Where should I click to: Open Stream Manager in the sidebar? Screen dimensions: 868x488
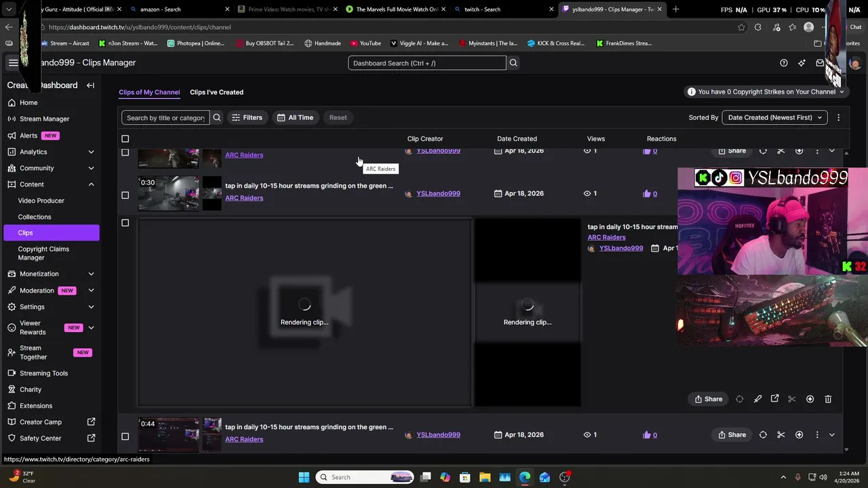[x=44, y=119]
